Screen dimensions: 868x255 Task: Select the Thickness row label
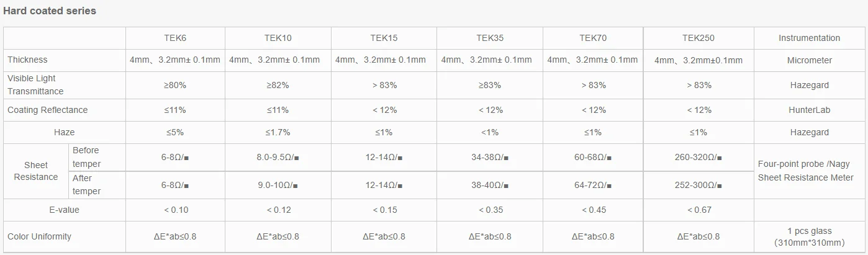(27, 60)
